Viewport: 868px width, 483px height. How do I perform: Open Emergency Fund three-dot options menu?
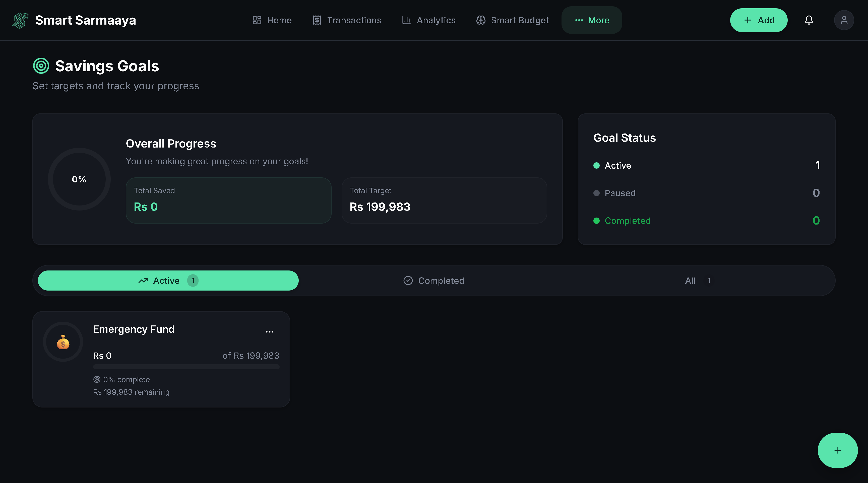tap(269, 331)
